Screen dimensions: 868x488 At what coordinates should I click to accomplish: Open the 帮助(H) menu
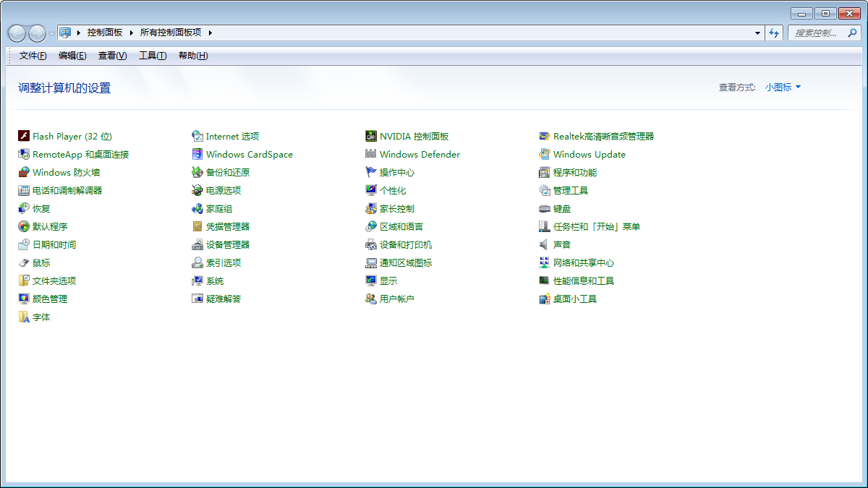click(x=193, y=56)
